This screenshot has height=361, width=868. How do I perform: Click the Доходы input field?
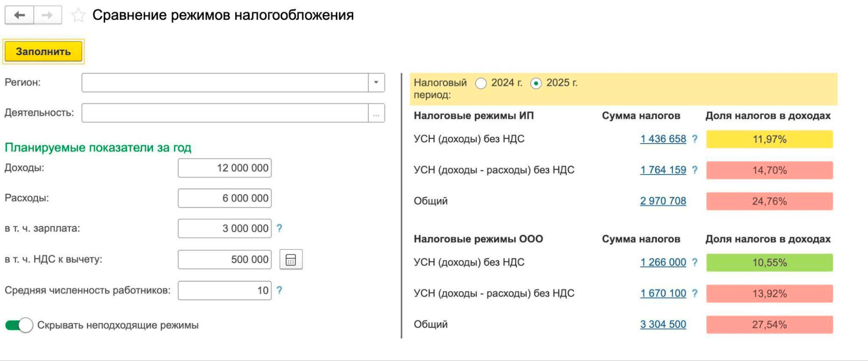[224, 168]
